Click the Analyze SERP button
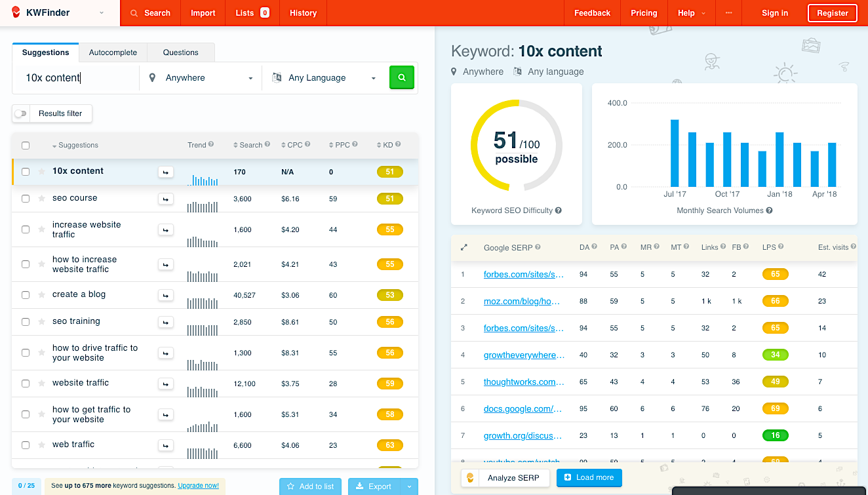 (504, 478)
